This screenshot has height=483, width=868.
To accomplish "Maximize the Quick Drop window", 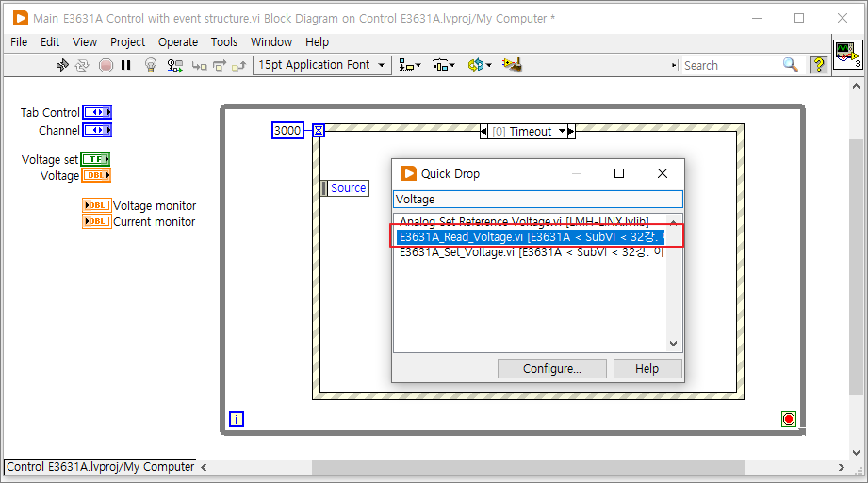I will [x=619, y=173].
